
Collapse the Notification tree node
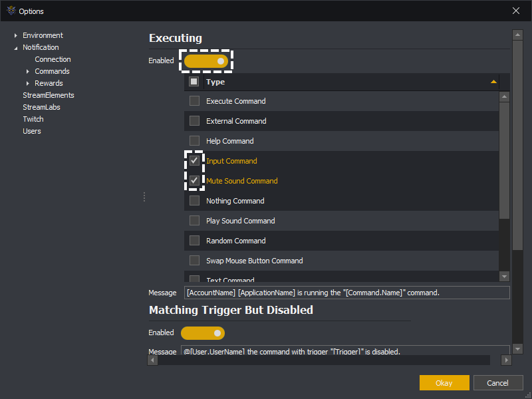click(15, 48)
